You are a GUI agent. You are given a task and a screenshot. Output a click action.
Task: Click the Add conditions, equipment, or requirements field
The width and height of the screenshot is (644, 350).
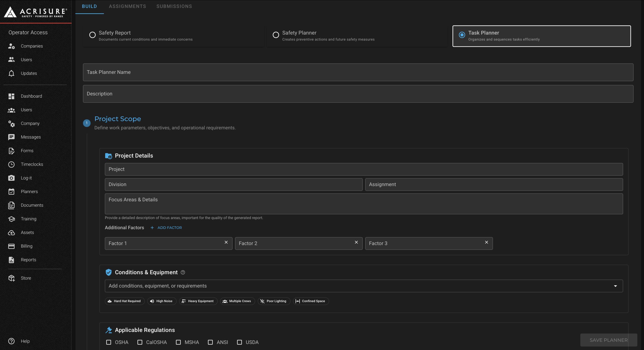(364, 286)
